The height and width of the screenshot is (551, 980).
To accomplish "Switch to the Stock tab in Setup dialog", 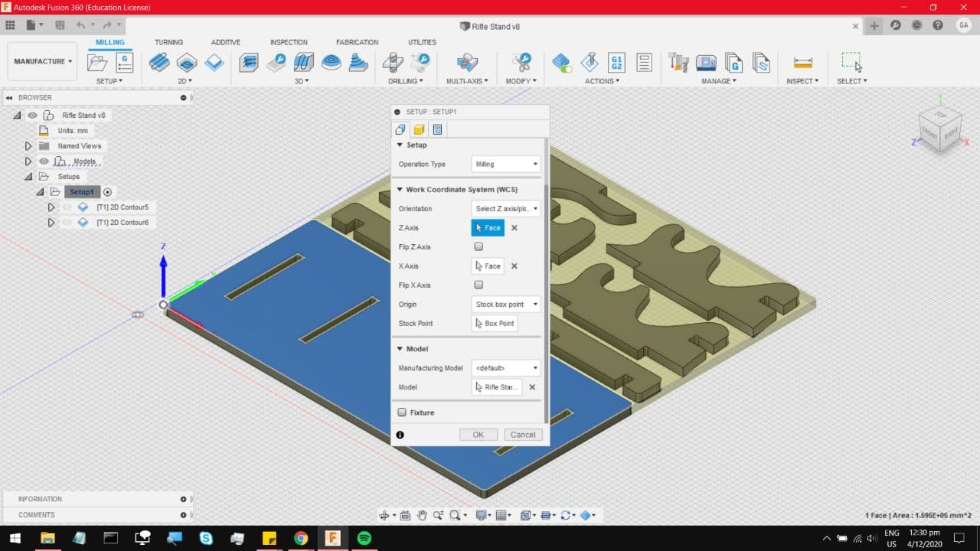I will pyautogui.click(x=419, y=129).
